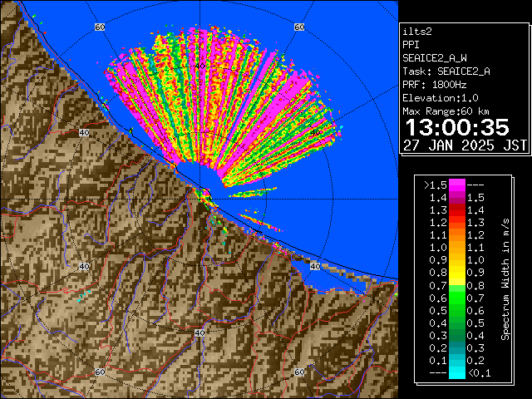The width and height of the screenshot is (532, 399).
Task: Click the 1.0–1.1 amber legend band
Action: tap(456, 248)
